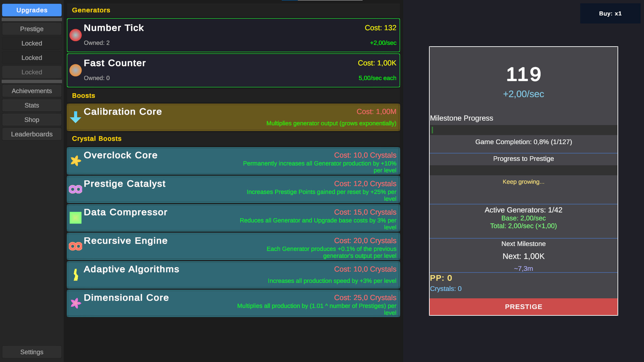Select the Upgrades sidebar tab
Image resolution: width=644 pixels, height=362 pixels.
(x=32, y=10)
